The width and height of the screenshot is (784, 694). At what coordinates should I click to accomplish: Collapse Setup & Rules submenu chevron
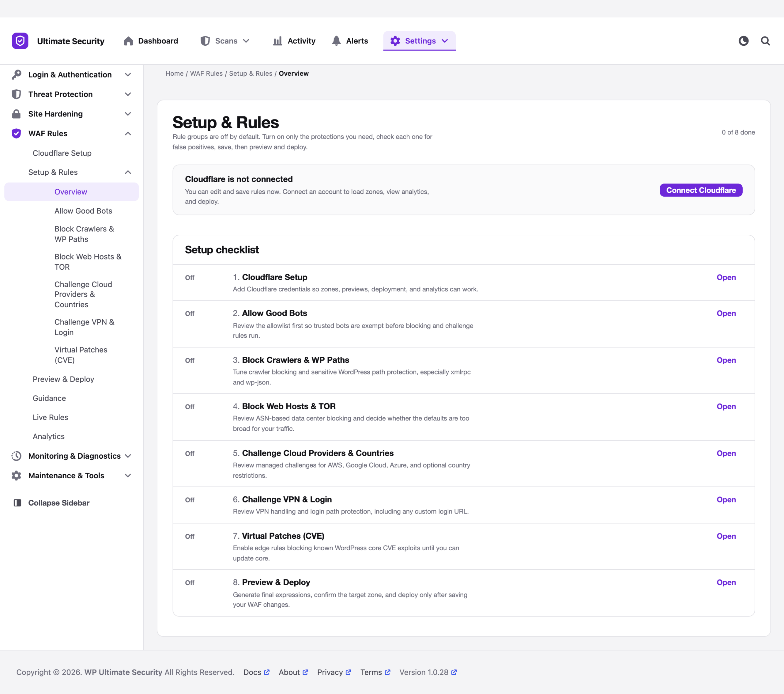coord(128,172)
